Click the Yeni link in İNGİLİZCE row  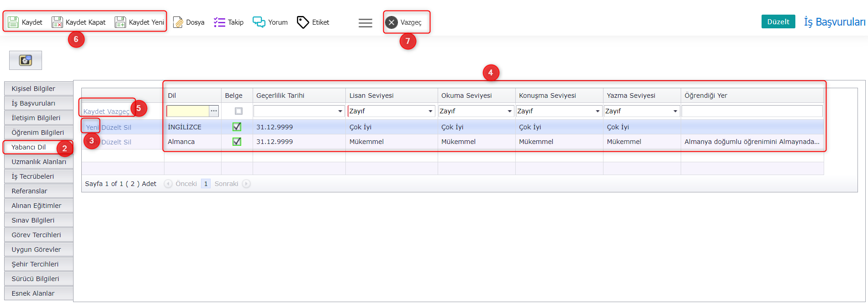point(92,128)
